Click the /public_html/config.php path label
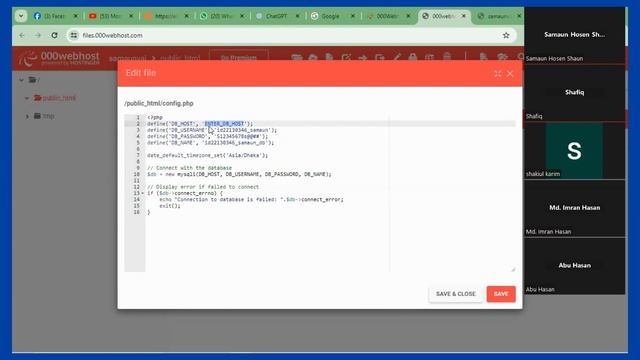This screenshot has width=640, height=360. tap(159, 103)
